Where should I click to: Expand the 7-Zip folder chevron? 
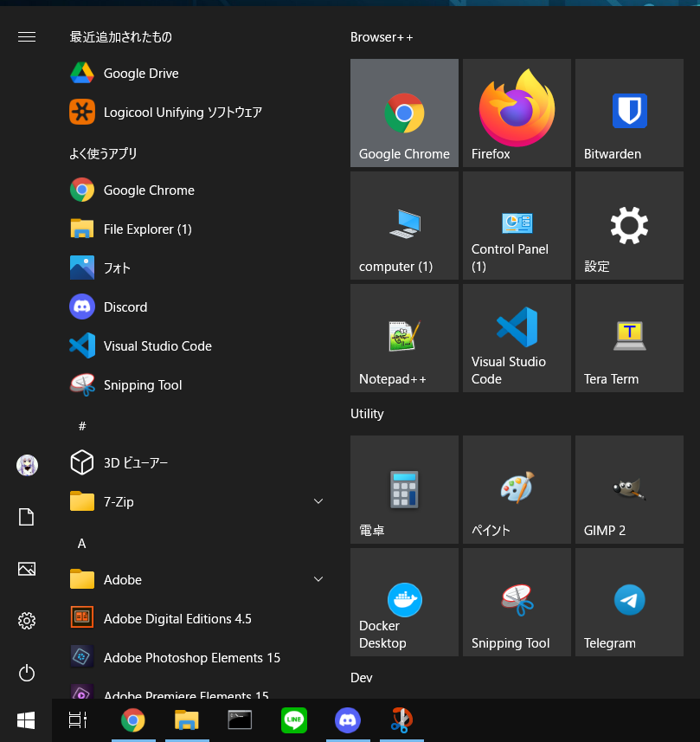click(318, 501)
